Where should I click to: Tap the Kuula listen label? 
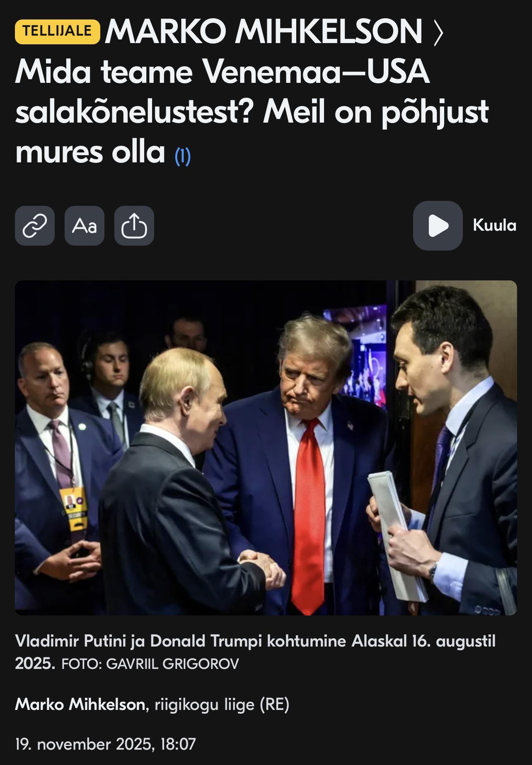click(494, 225)
